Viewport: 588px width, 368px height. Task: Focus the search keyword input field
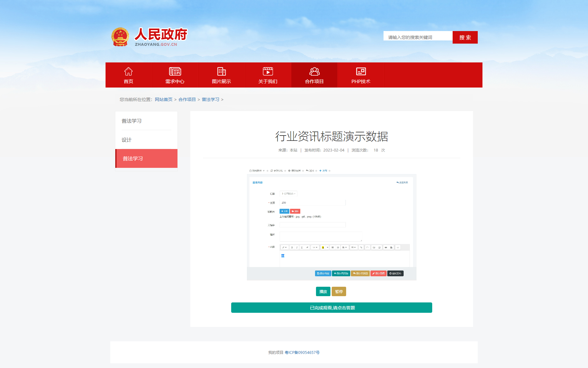pos(418,37)
